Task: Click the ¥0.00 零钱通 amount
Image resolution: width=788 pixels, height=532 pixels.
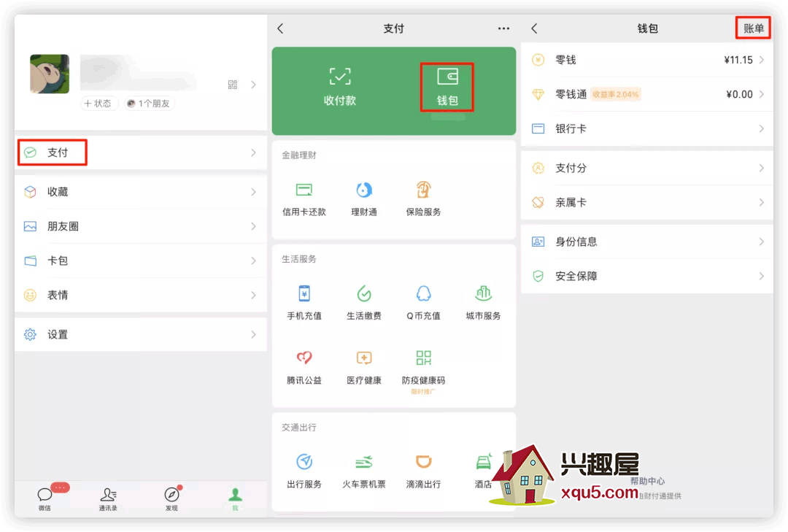Action: tap(739, 94)
